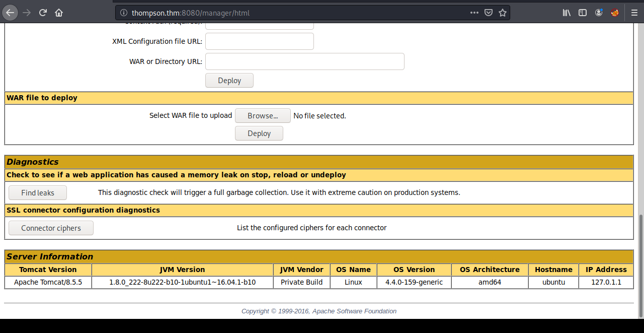This screenshot has width=644, height=333.
Task: Click the 'Linux' OS name cell
Action: (353, 282)
